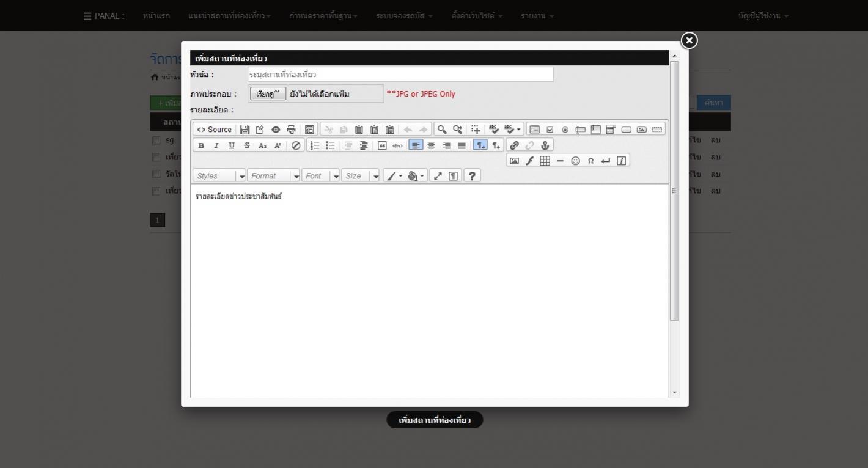The image size is (868, 468).
Task: Open ตั้งค่าเว็บไซต์ menu
Action: point(477,16)
